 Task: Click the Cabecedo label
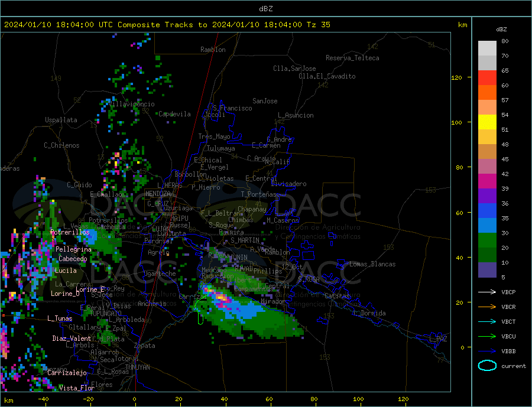coord(73,259)
